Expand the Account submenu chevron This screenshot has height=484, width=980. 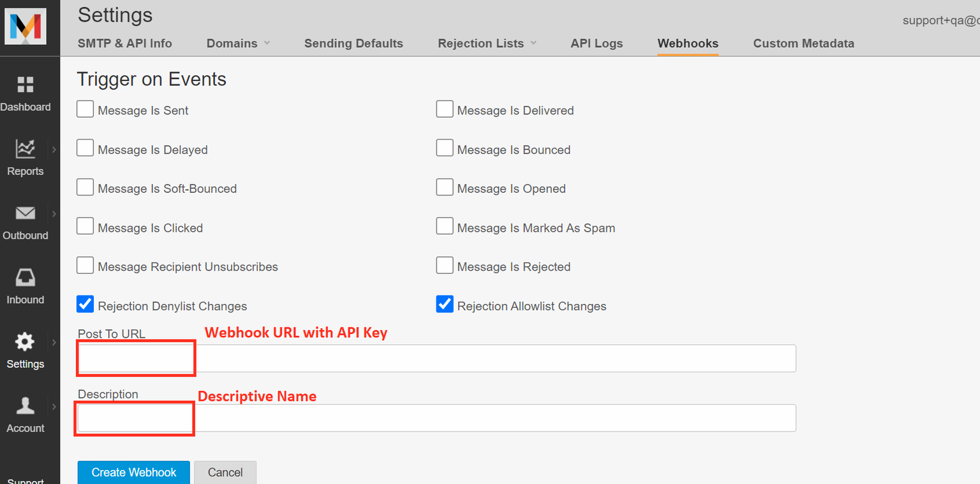[54, 406]
